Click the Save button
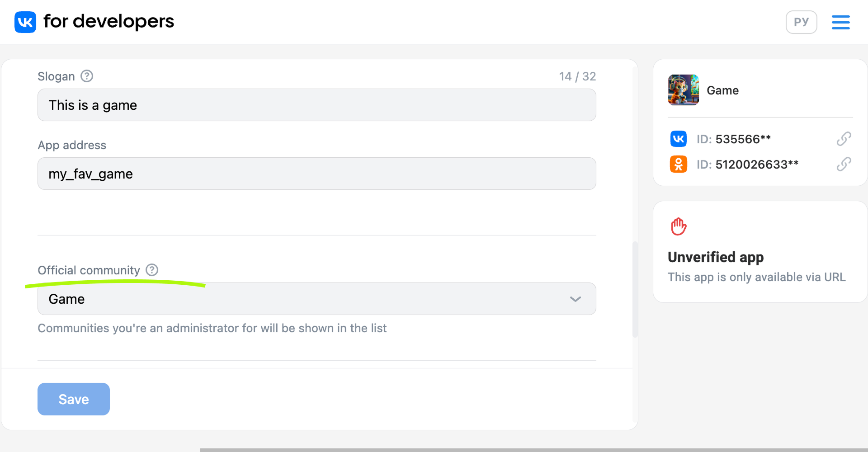Image resolution: width=868 pixels, height=452 pixels. [74, 399]
